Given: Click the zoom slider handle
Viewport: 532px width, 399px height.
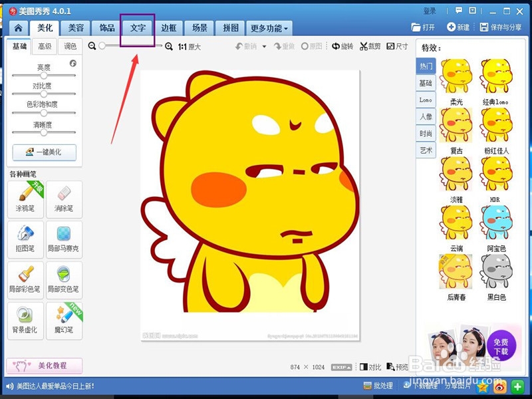Looking at the screenshot, I should click(102, 46).
